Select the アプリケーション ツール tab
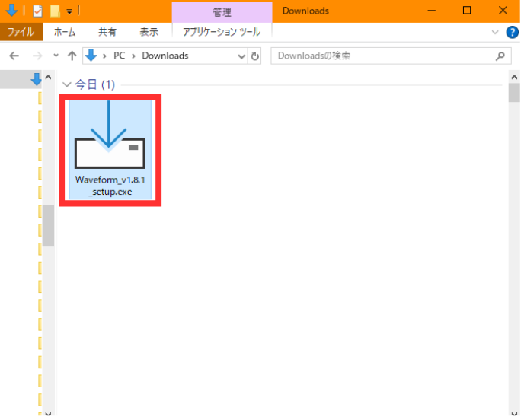The image size is (521, 420). (x=222, y=32)
